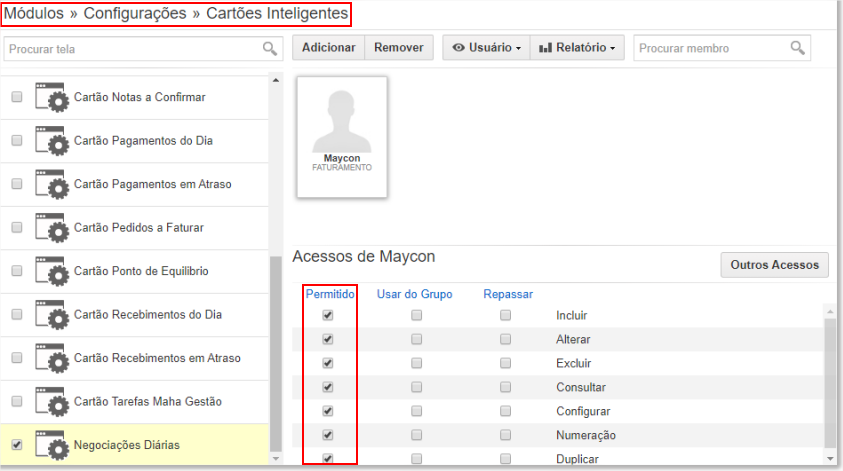The width and height of the screenshot is (843, 471).
Task: Click the Cartão Pedidos a Faturar screen icon
Action: tap(52, 228)
